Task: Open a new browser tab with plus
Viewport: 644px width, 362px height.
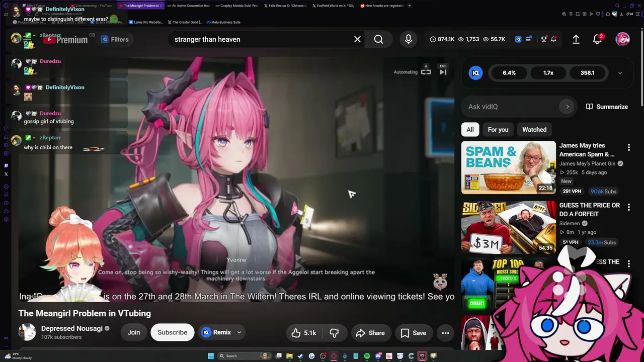Action: tap(410, 6)
